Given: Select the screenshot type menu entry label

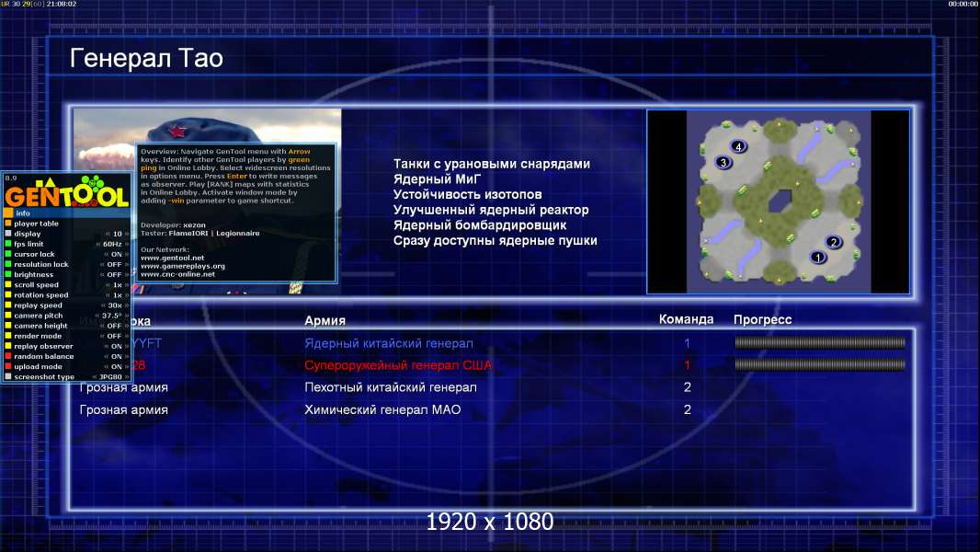Looking at the screenshot, I should click(x=44, y=377).
